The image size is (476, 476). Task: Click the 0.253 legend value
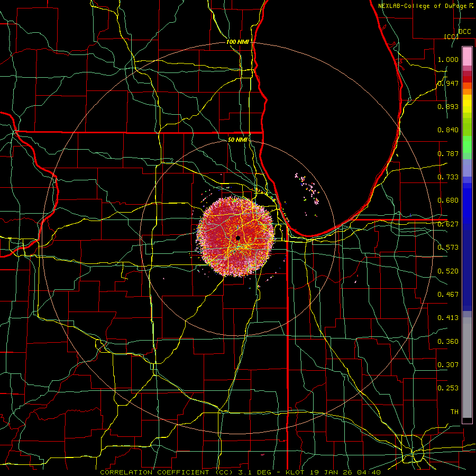[x=448, y=388]
